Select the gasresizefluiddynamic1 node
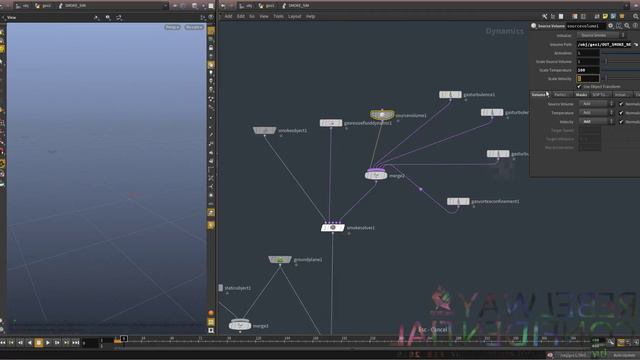Screen dimensions: 640x360 (x=331, y=123)
